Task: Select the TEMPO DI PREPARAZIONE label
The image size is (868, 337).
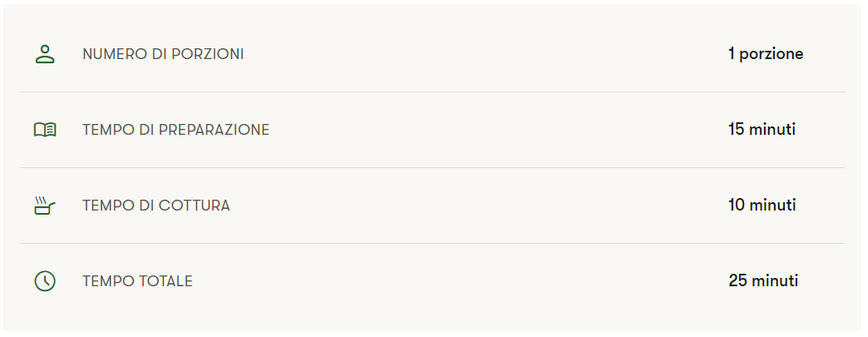Action: click(x=176, y=130)
